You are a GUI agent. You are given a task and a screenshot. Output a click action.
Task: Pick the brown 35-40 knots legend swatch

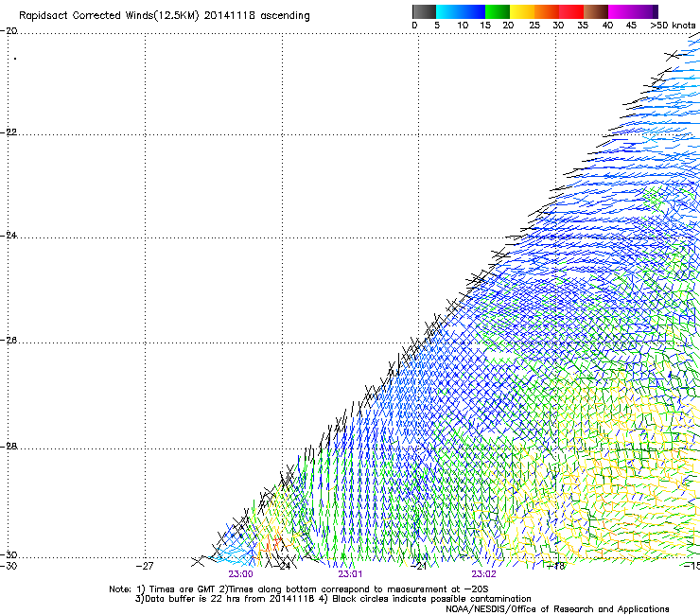596,11
